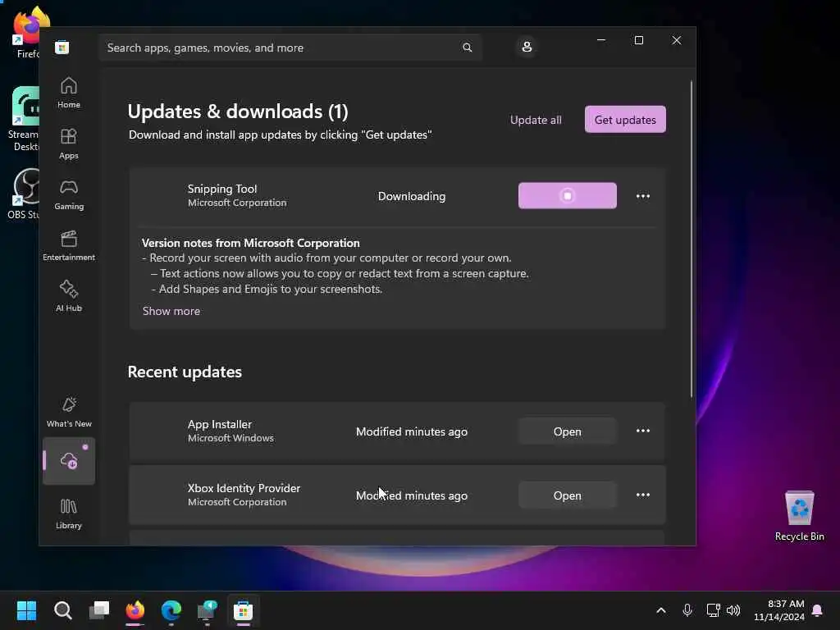This screenshot has height=630, width=840.
Task: Open more options for Snipping Tool
Action: [x=643, y=196]
